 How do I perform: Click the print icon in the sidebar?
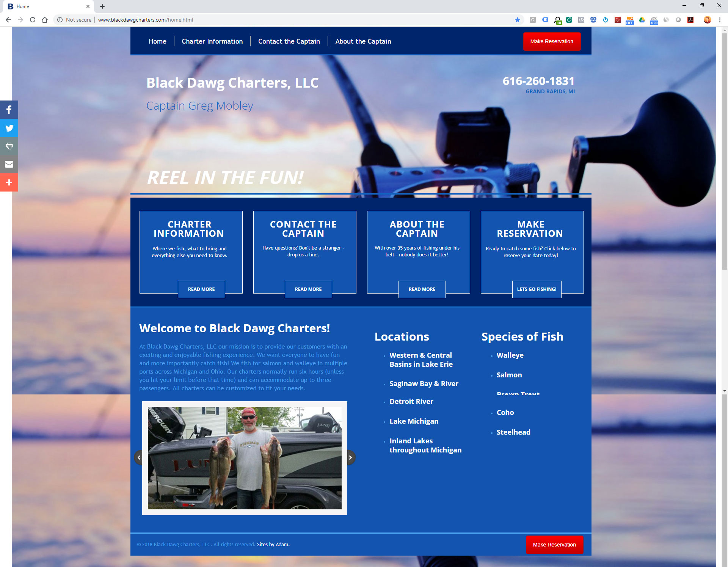click(9, 146)
